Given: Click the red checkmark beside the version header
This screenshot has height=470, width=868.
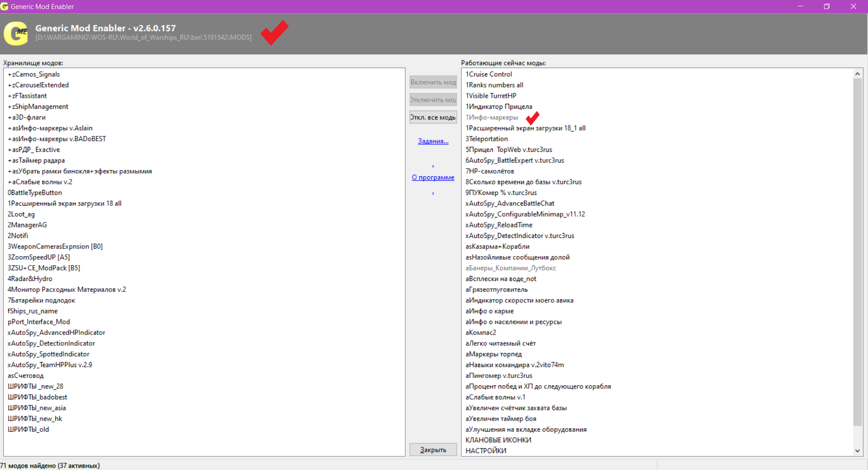Looking at the screenshot, I should click(x=274, y=32).
